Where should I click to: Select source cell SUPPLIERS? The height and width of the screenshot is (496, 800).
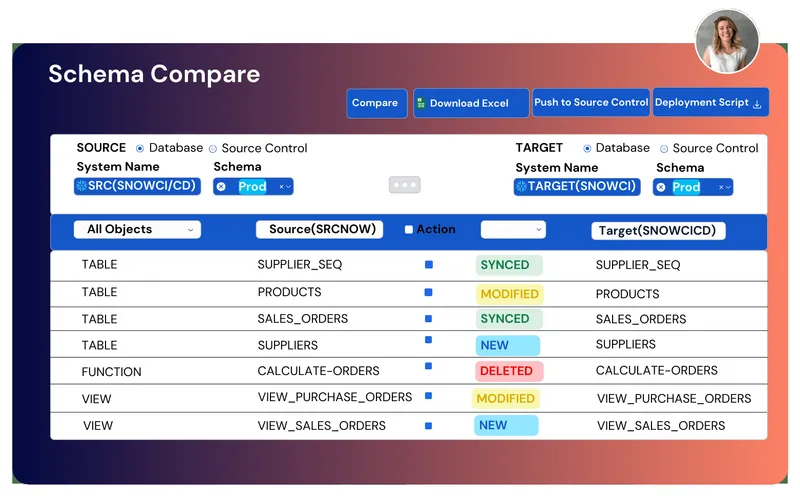coord(288,345)
